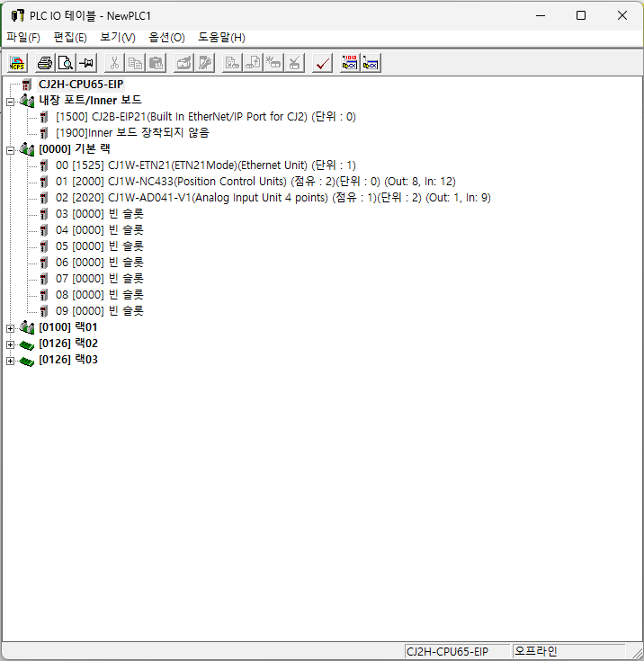This screenshot has width=644, height=661.
Task: Select empty slot 06 빈 슬롯
Action: [100, 263]
